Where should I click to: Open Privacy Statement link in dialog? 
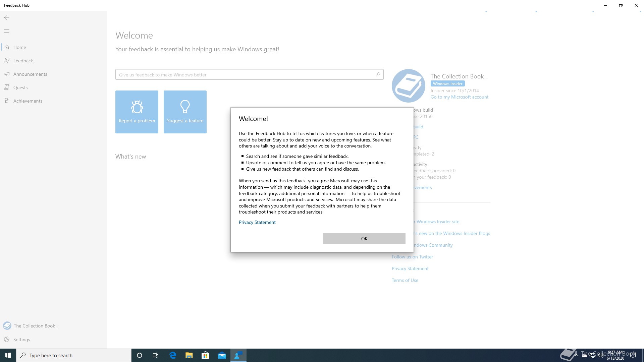pyautogui.click(x=257, y=222)
